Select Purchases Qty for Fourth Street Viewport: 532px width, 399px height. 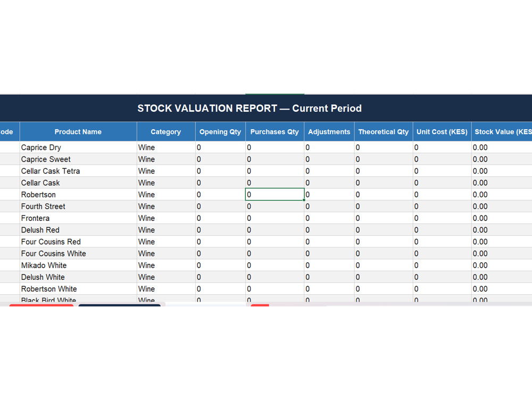pos(275,206)
